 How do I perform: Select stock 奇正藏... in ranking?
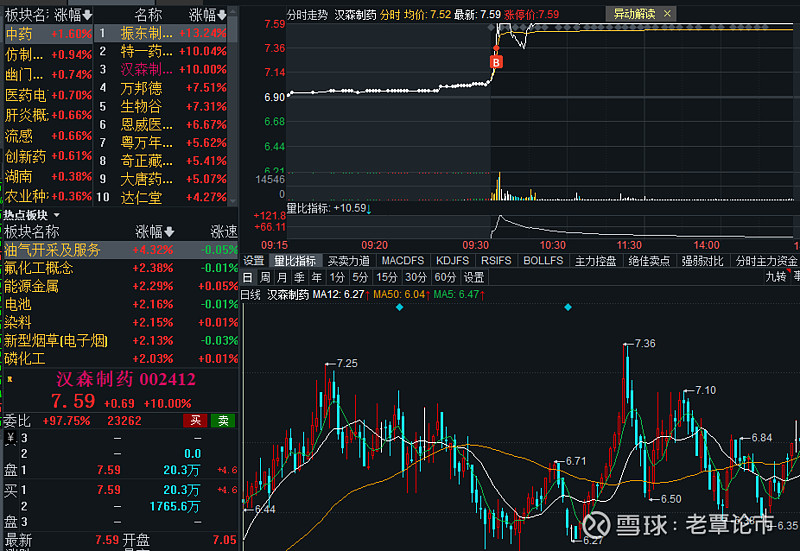[x=161, y=161]
